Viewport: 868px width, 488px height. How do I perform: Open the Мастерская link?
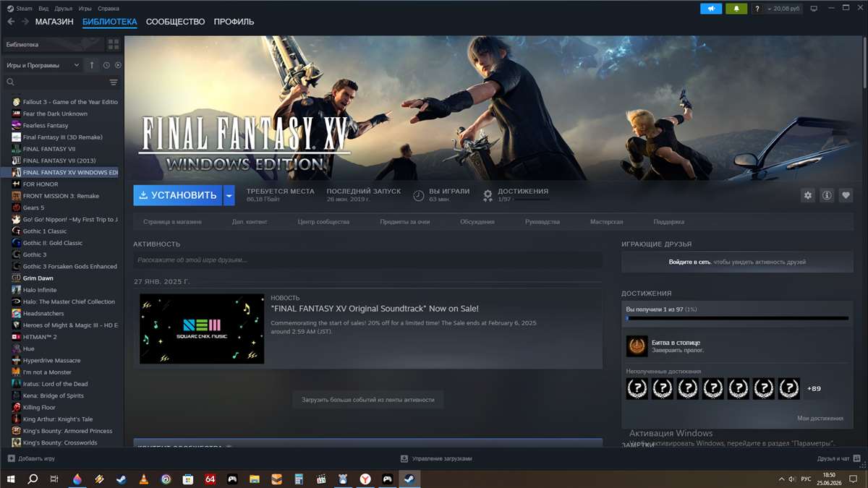(607, 222)
